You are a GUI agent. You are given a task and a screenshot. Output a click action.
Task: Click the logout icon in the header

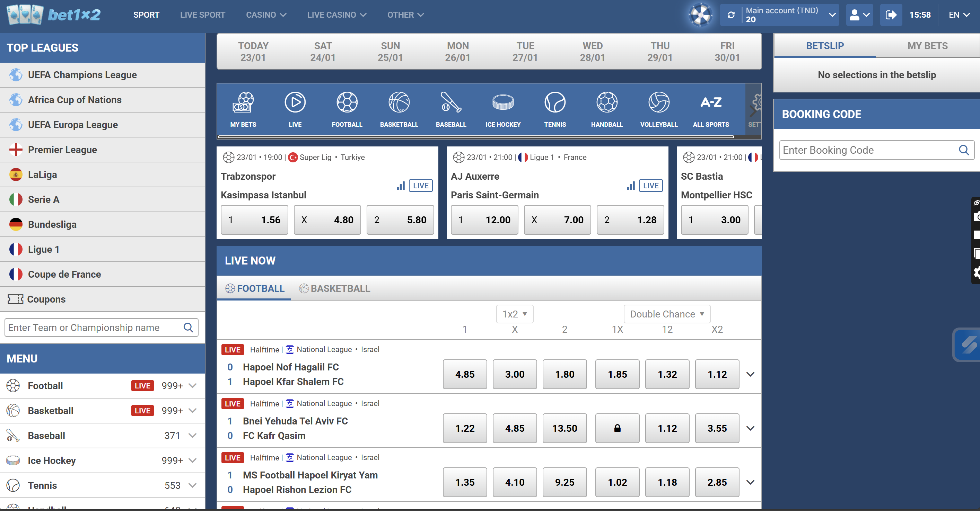click(891, 15)
